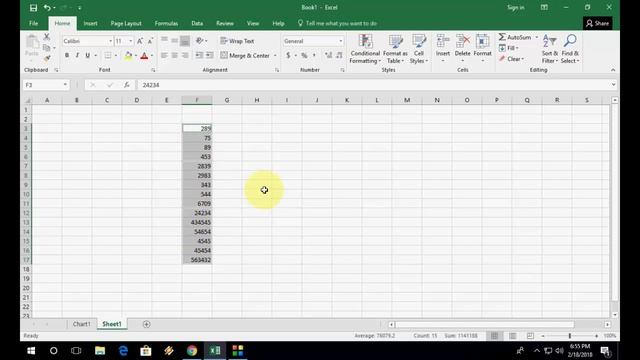
Task: Align text to the left
Action: (x=164, y=56)
